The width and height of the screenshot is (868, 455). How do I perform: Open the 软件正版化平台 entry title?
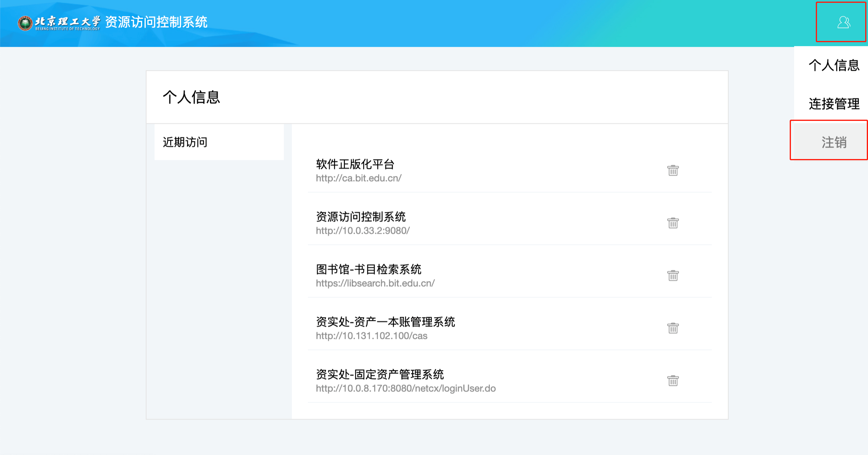[355, 164]
